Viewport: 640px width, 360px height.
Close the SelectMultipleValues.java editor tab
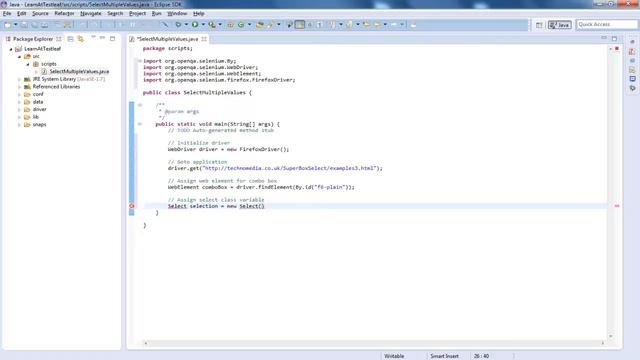click(x=204, y=39)
